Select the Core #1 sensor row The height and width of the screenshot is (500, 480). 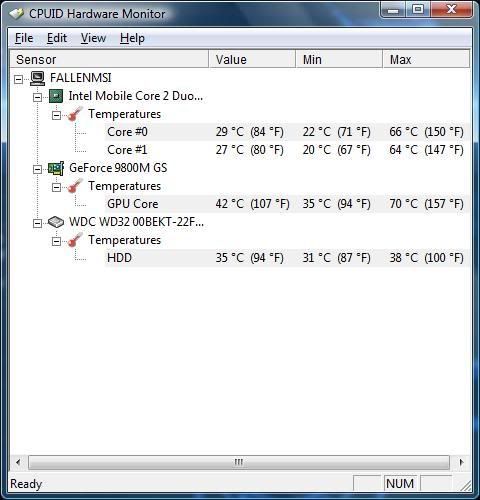click(x=287, y=150)
